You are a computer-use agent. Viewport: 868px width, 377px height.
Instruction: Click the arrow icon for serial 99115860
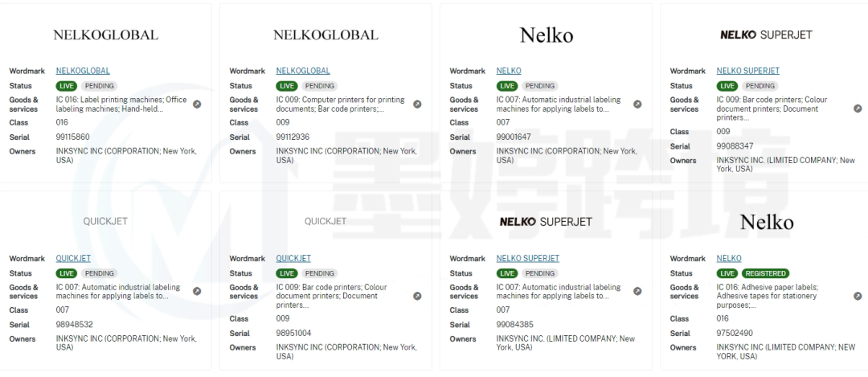[197, 104]
